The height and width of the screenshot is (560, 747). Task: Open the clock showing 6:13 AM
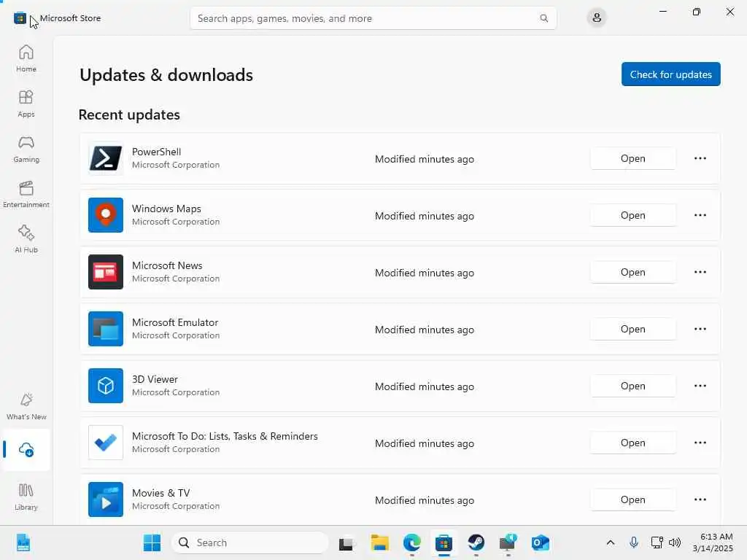713,542
